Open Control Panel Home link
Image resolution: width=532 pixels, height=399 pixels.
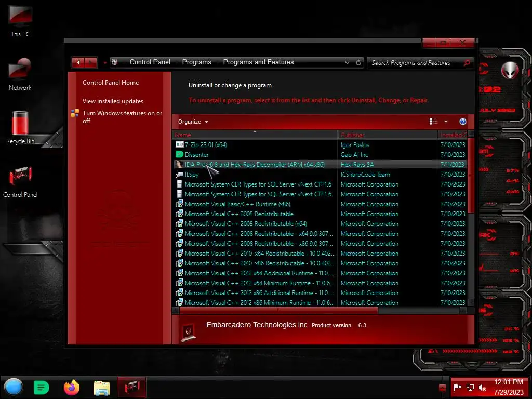111,83
